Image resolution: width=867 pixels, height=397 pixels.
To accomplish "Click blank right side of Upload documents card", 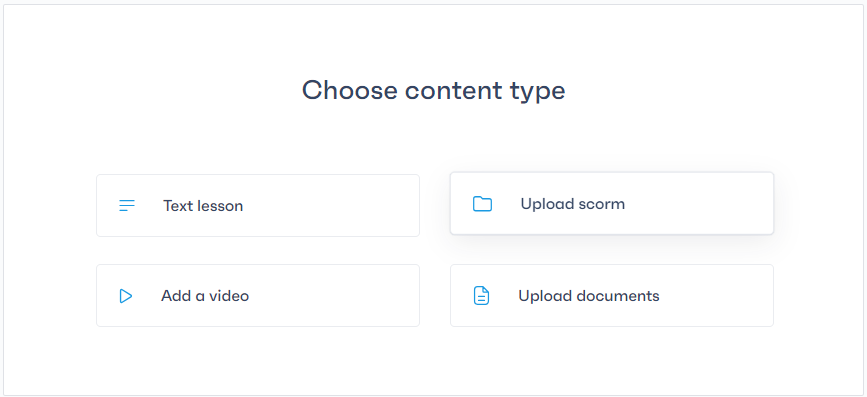I will pos(719,295).
